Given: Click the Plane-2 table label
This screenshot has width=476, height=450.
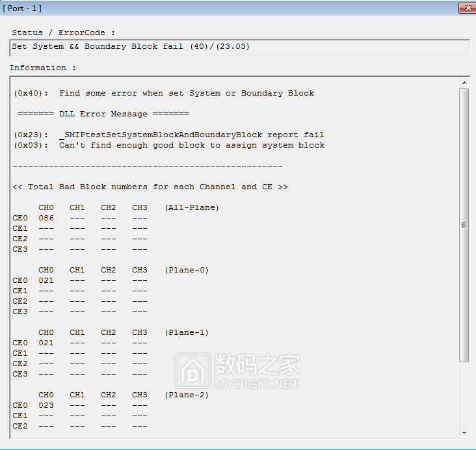Looking at the screenshot, I should (x=187, y=395).
